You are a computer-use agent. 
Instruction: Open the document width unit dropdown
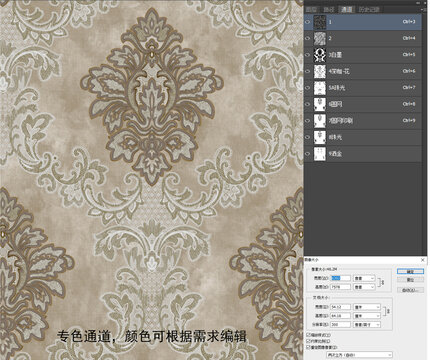point(367,307)
